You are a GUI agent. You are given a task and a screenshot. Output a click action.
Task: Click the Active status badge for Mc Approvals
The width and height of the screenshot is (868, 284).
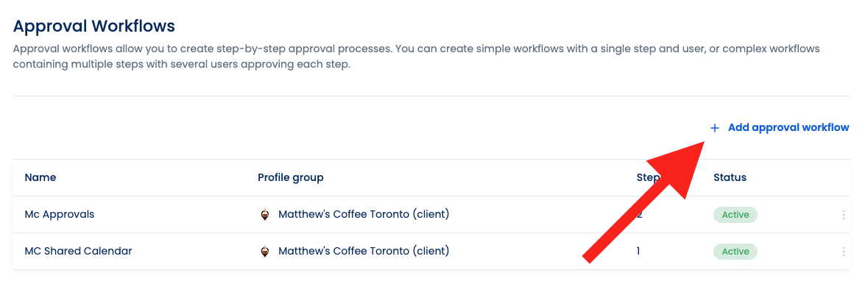(735, 215)
